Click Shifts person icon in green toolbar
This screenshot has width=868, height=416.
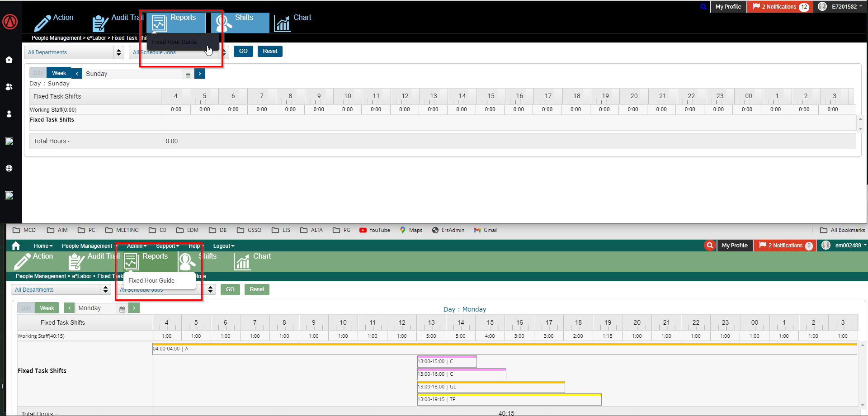187,262
